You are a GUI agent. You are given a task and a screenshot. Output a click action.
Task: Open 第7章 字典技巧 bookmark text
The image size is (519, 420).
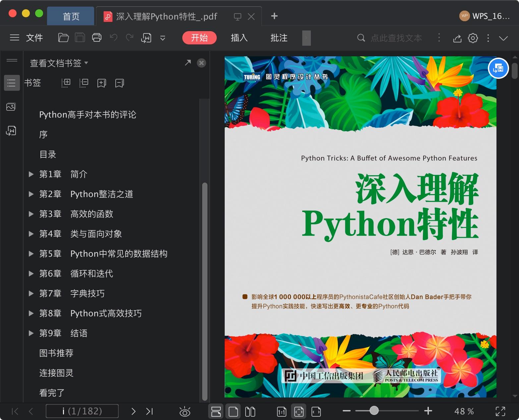tap(72, 293)
